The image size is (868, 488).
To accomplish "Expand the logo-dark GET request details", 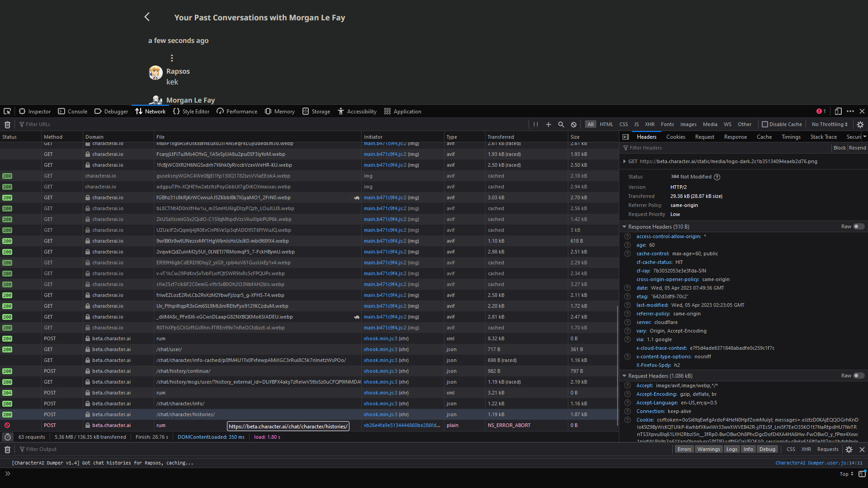I will click(624, 161).
